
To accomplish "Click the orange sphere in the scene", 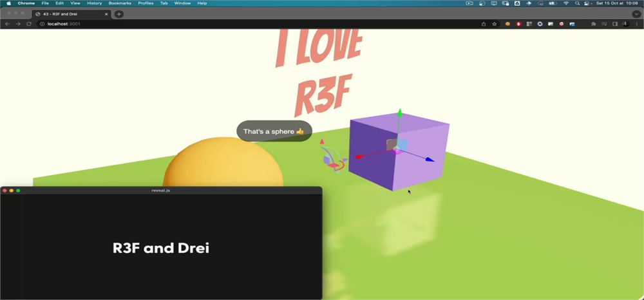I will [223, 162].
